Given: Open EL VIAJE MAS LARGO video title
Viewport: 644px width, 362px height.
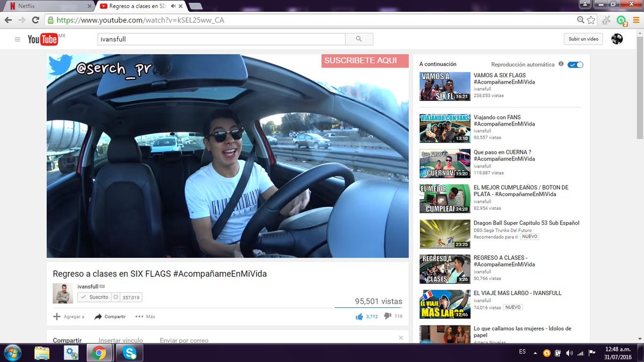Looking at the screenshot, I should [517, 293].
